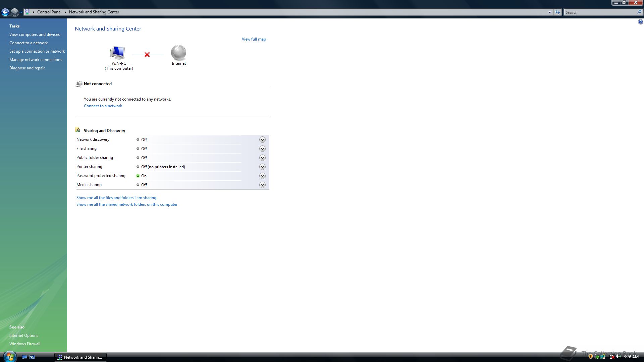Screen dimensions: 644x362
Task: Click Password protected sharing label
Action: (x=101, y=176)
